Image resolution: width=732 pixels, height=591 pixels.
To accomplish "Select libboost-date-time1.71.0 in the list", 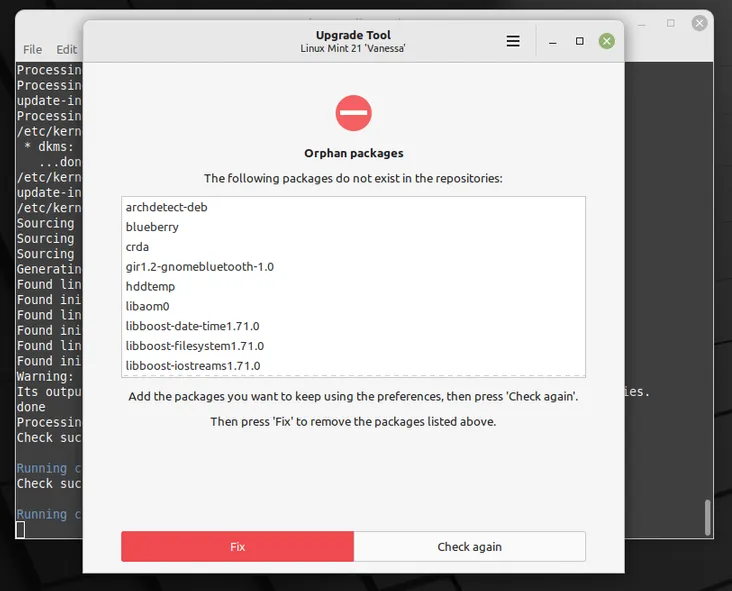I will (192, 326).
